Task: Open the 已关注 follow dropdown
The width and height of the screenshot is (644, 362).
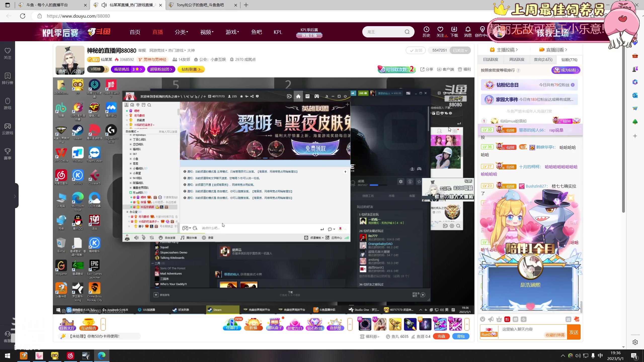Action: 460,51
